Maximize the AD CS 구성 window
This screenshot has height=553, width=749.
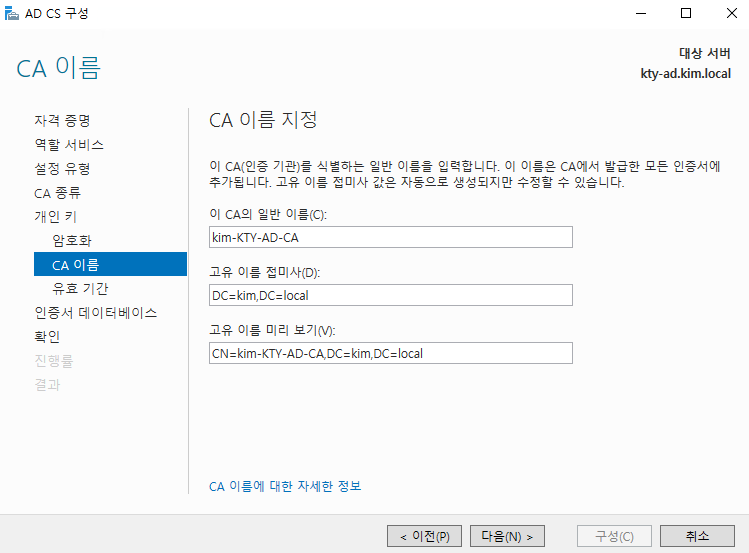tap(686, 13)
